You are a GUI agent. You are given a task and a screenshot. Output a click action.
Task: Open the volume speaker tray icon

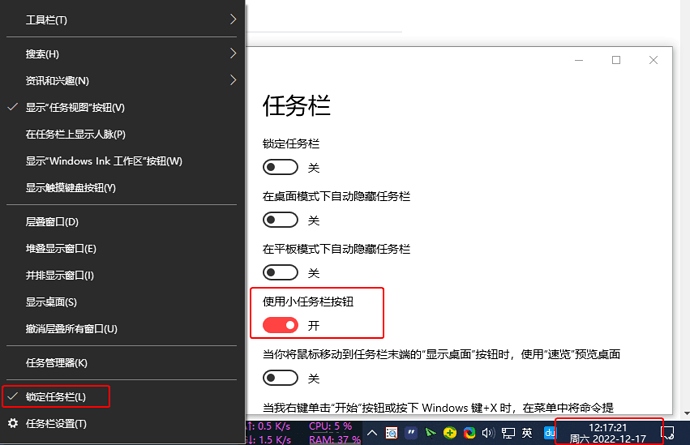click(488, 433)
